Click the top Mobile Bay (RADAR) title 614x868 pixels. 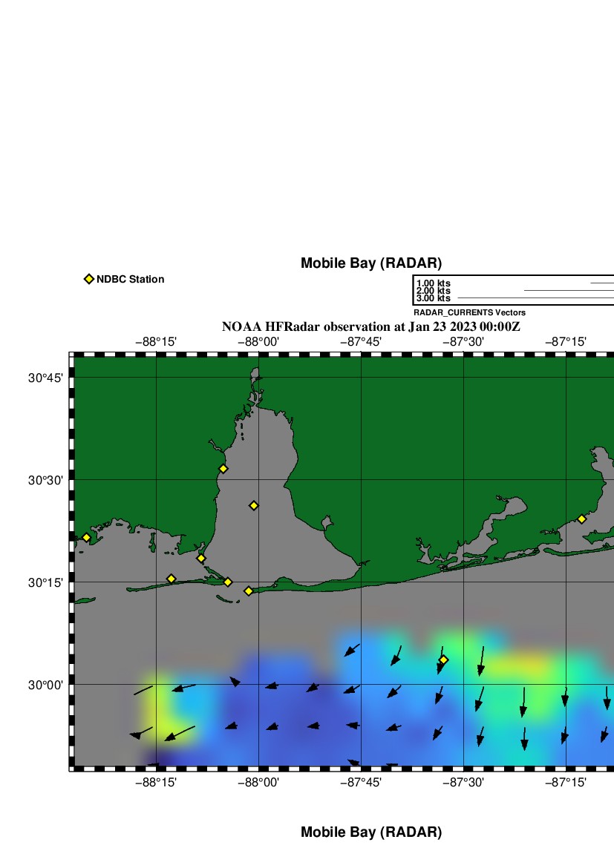[370, 263]
